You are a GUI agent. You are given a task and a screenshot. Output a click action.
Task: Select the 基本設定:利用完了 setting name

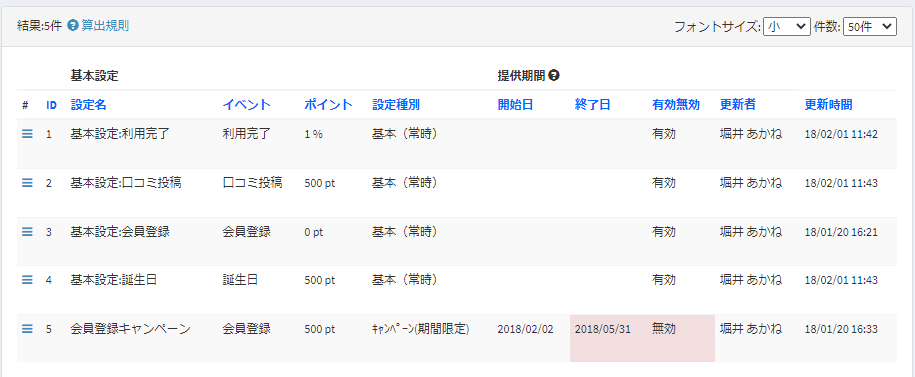click(120, 134)
